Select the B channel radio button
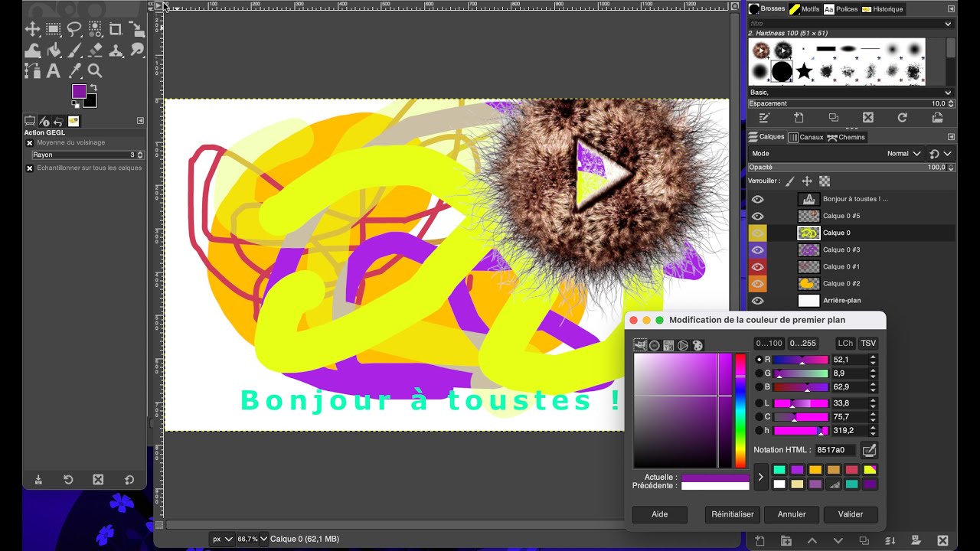Image resolution: width=980 pixels, height=551 pixels. coord(759,387)
